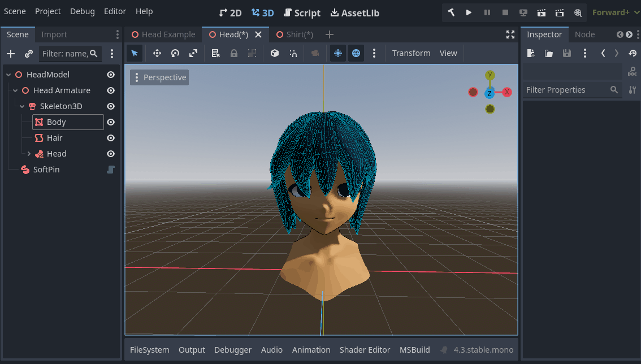
Task: Open Scene dock panel options at tab row
Action: point(118,34)
